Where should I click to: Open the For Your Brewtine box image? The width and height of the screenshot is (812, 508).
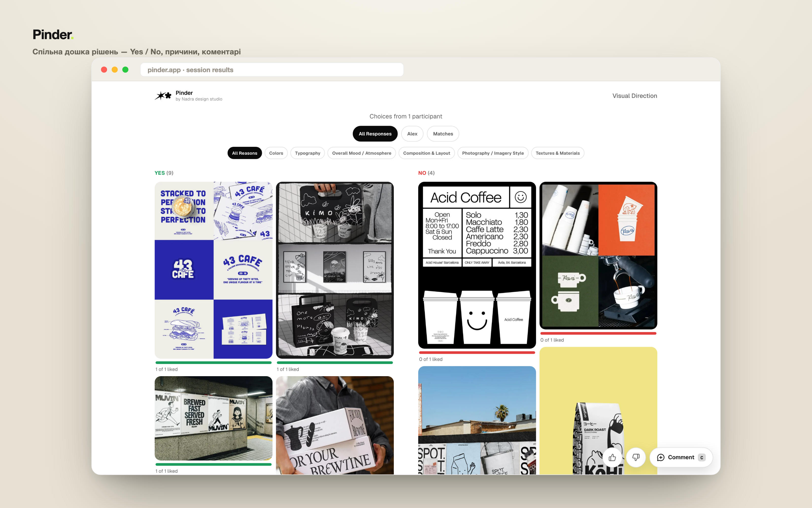click(x=334, y=425)
